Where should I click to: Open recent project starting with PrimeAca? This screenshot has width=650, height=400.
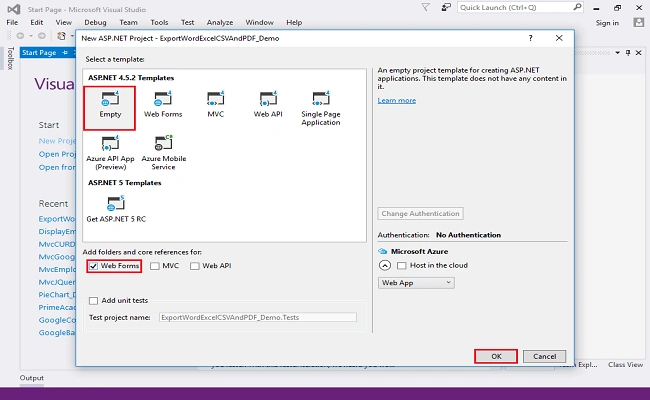[x=57, y=308]
